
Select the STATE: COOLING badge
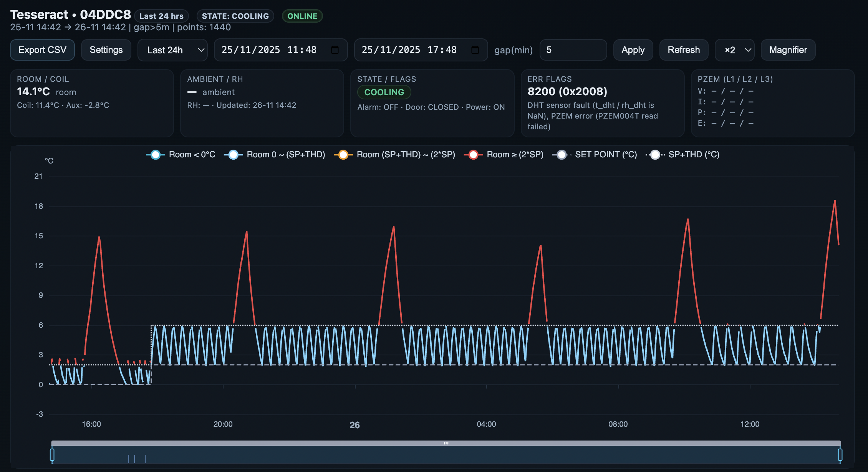pos(235,16)
